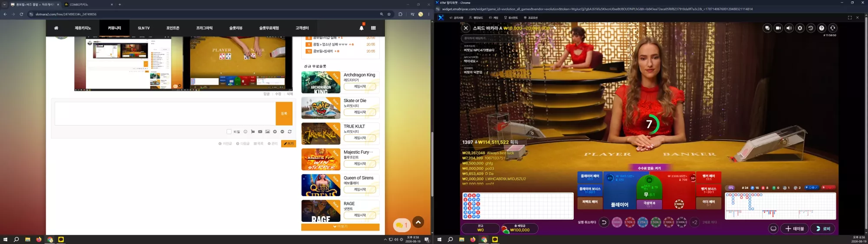The width and height of the screenshot is (868, 244).
Task: Attach an image with the picture icon
Action: click(267, 132)
